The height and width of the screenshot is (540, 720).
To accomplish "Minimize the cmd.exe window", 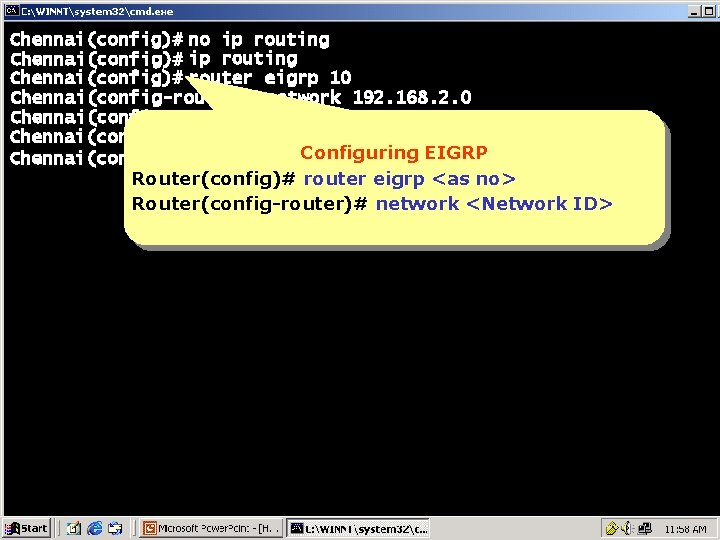I will point(694,11).
